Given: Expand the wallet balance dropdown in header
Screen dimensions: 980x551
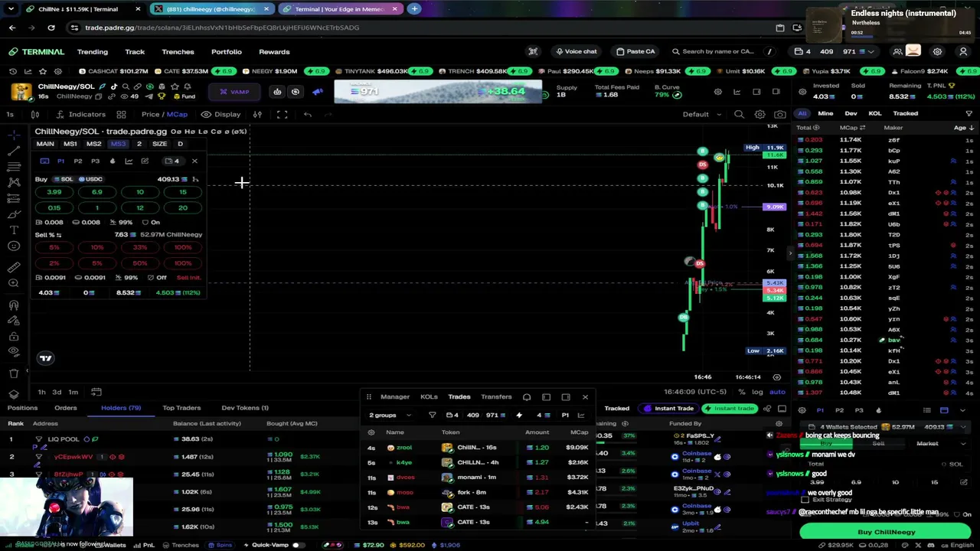Looking at the screenshot, I should click(871, 51).
